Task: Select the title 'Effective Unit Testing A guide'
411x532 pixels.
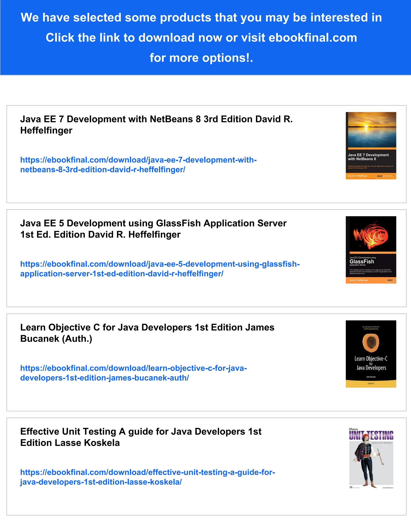Action: tap(87, 431)
